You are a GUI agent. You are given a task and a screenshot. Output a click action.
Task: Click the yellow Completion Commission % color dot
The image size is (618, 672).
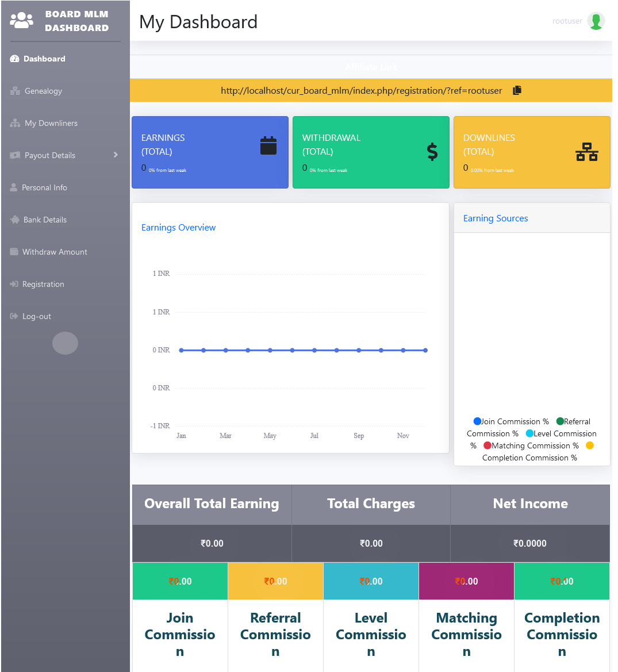pyautogui.click(x=590, y=445)
